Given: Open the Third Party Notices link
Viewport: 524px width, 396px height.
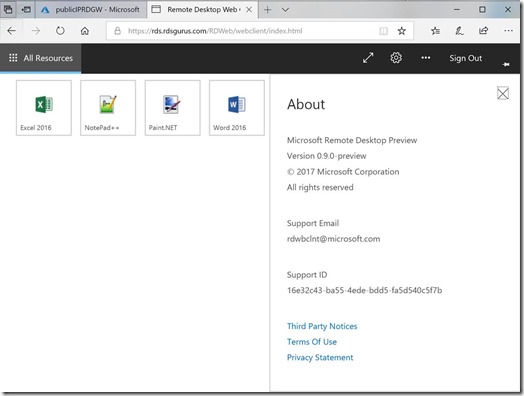Looking at the screenshot, I should pyautogui.click(x=322, y=326).
